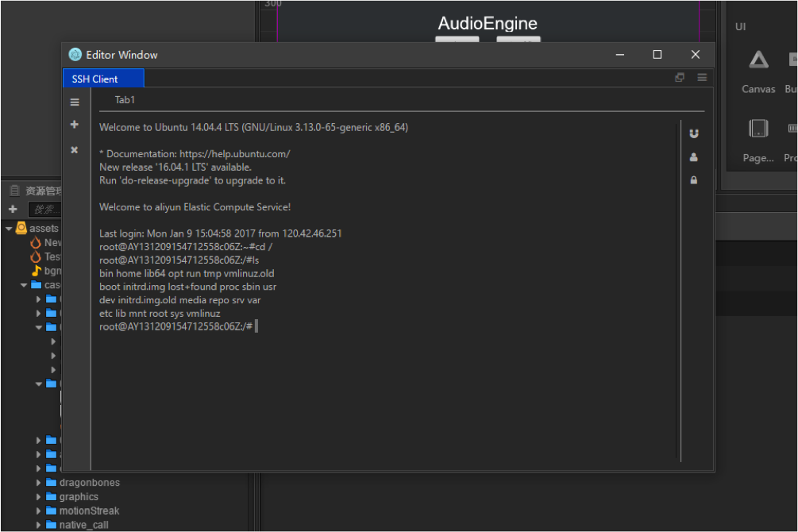Close the current SSH tab using the x icon
Image resolution: width=798 pixels, height=532 pixels.
coord(75,149)
